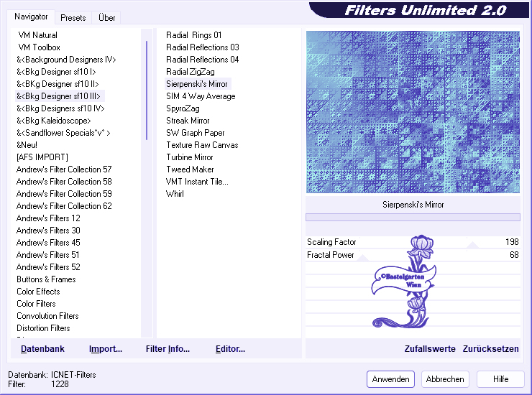
Task: Select VM Toolbox category
Action: tap(39, 47)
